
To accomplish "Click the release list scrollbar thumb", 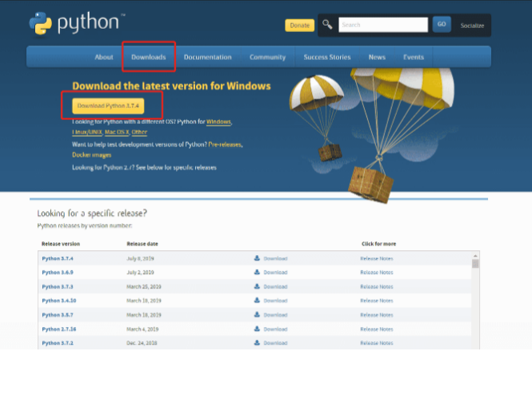I will pyautogui.click(x=475, y=264).
